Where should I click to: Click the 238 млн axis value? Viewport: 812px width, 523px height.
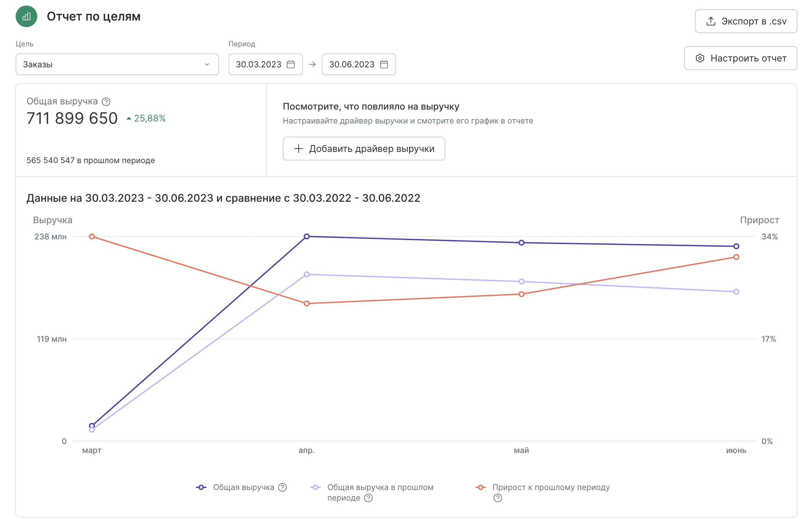(50, 236)
